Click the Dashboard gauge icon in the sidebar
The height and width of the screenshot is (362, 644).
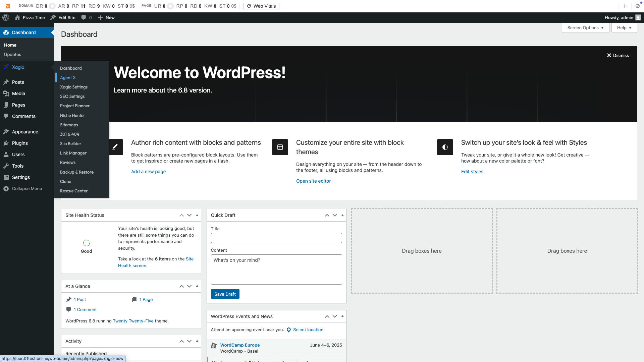(6, 33)
